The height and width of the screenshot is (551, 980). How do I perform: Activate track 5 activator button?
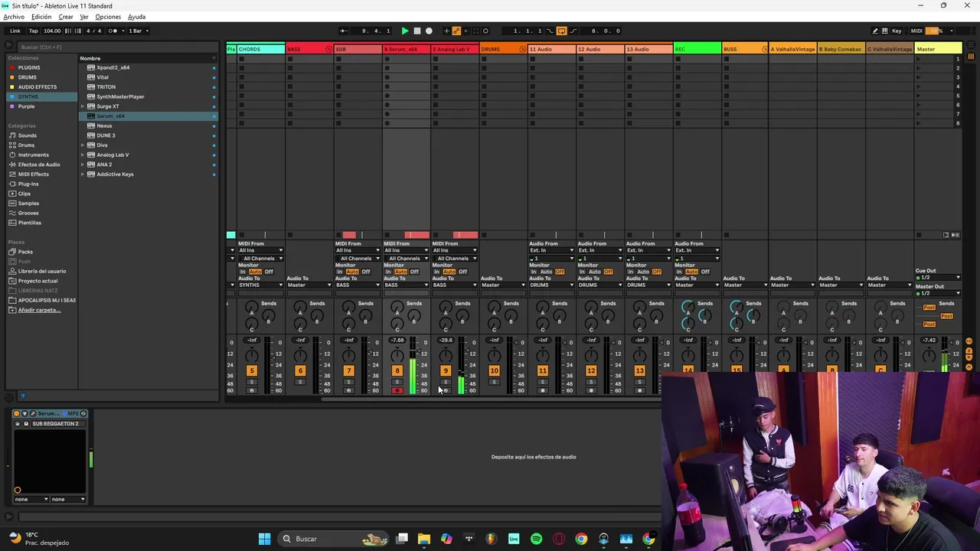pos(251,371)
